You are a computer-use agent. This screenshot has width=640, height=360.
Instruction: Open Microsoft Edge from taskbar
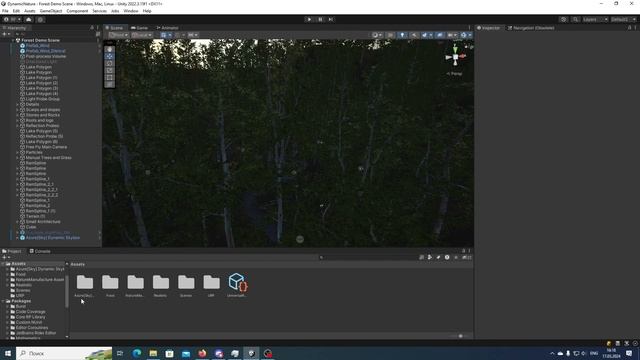click(x=137, y=353)
